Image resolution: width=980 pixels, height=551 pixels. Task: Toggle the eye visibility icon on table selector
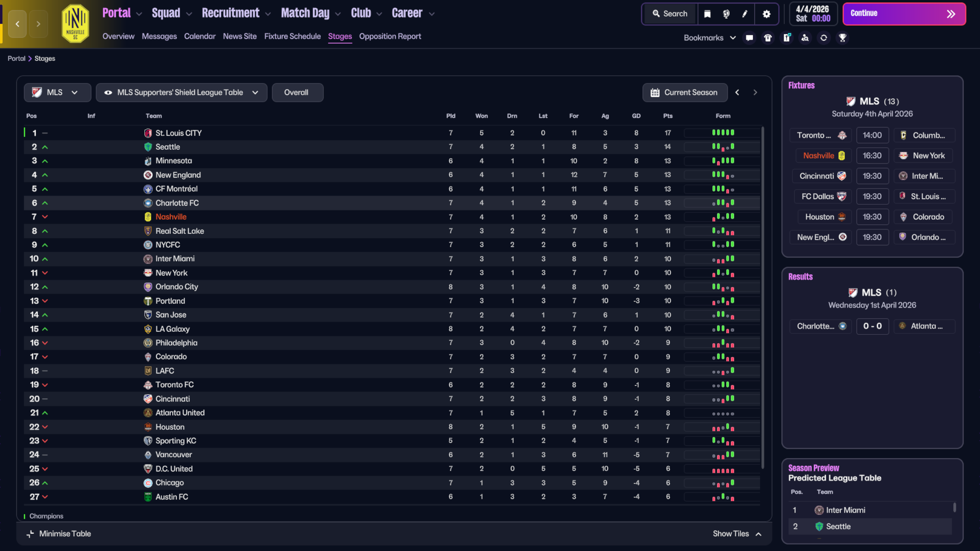tap(108, 92)
